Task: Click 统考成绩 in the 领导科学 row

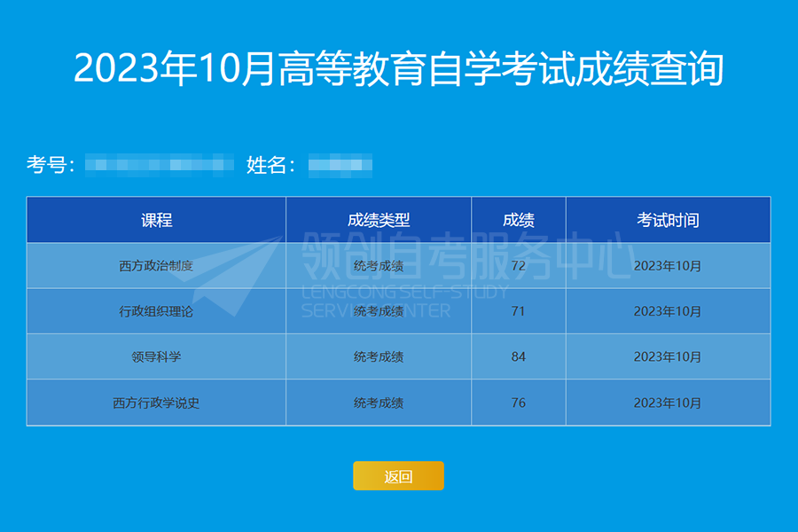Action: point(379,356)
